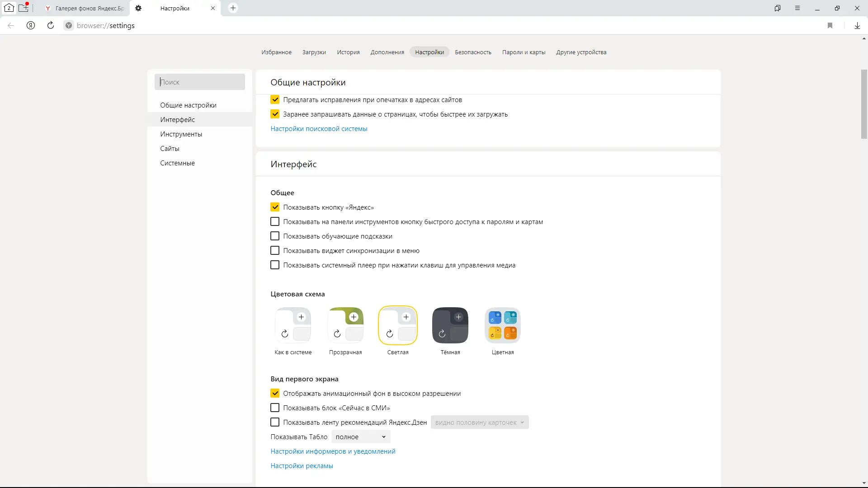
Task: Open a new tab with the plus icon
Action: (233, 8)
